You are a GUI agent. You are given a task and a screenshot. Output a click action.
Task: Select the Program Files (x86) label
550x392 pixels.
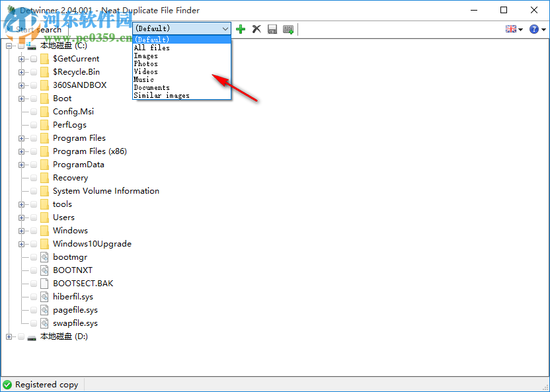(x=90, y=151)
